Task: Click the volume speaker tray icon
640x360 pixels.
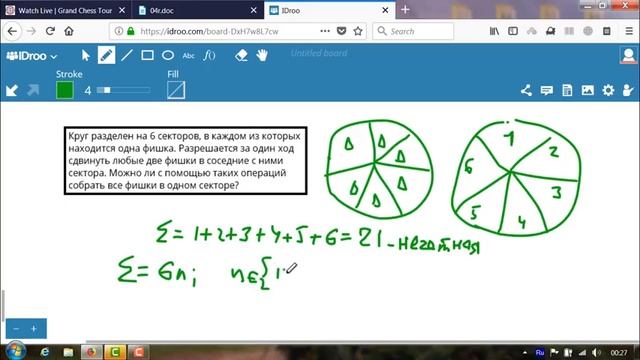Action: tap(596, 352)
